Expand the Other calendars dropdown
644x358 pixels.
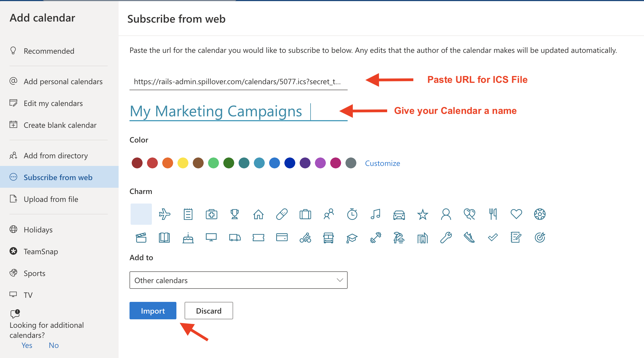coord(239,280)
